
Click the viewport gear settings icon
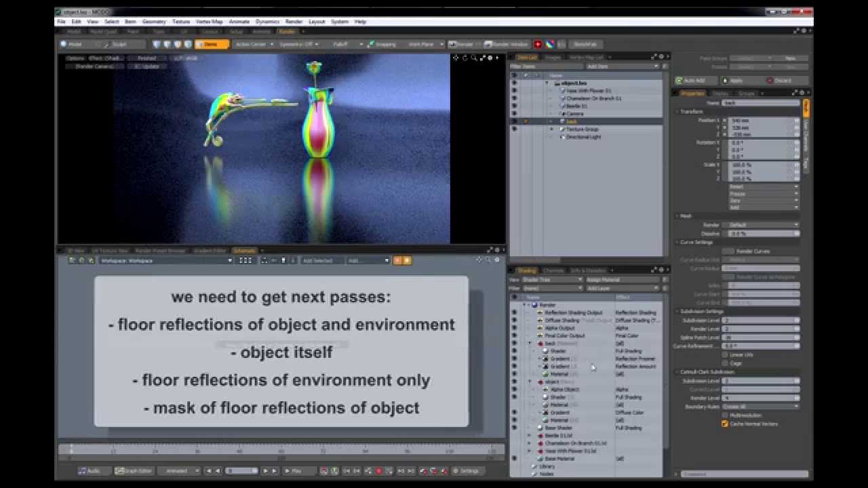tap(490, 58)
